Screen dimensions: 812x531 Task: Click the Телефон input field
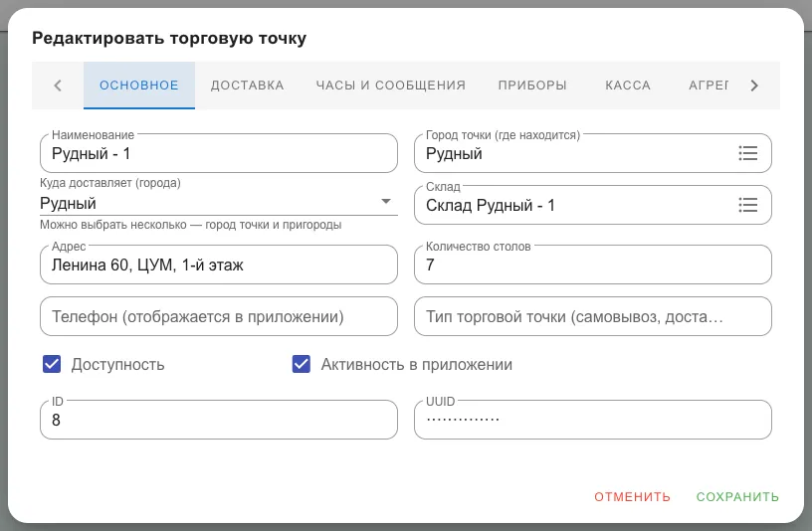point(219,316)
